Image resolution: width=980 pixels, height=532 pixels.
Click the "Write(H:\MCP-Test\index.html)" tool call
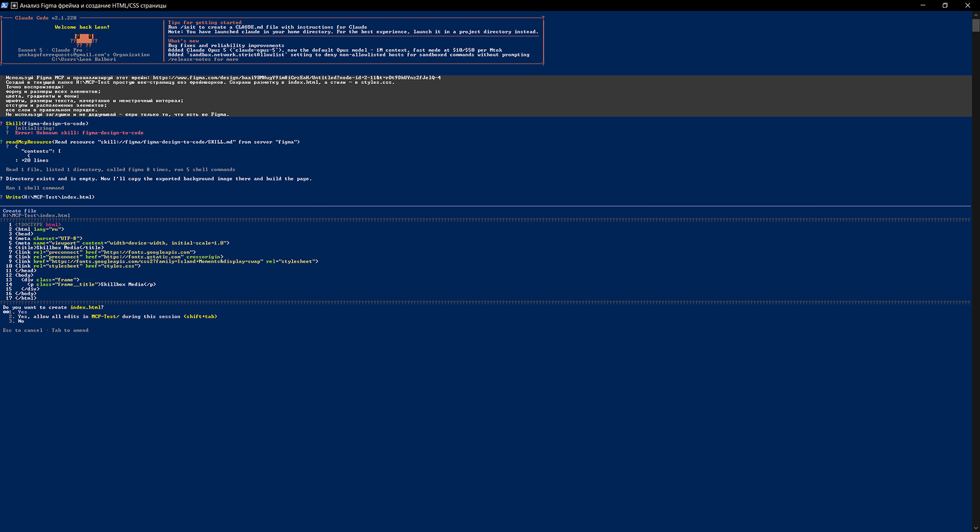50,197
